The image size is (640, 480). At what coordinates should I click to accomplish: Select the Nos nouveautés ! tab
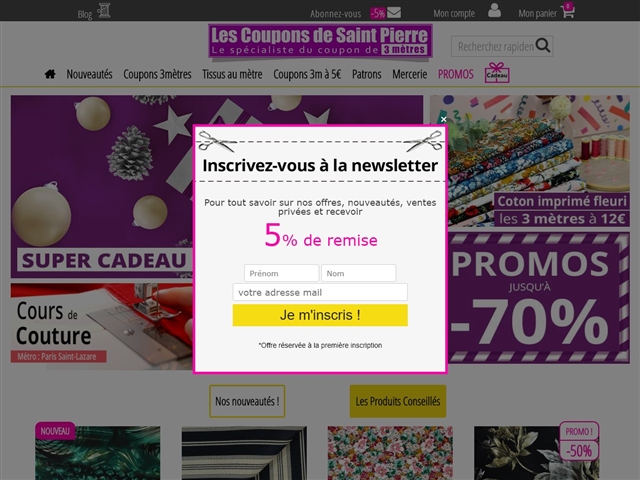click(247, 401)
